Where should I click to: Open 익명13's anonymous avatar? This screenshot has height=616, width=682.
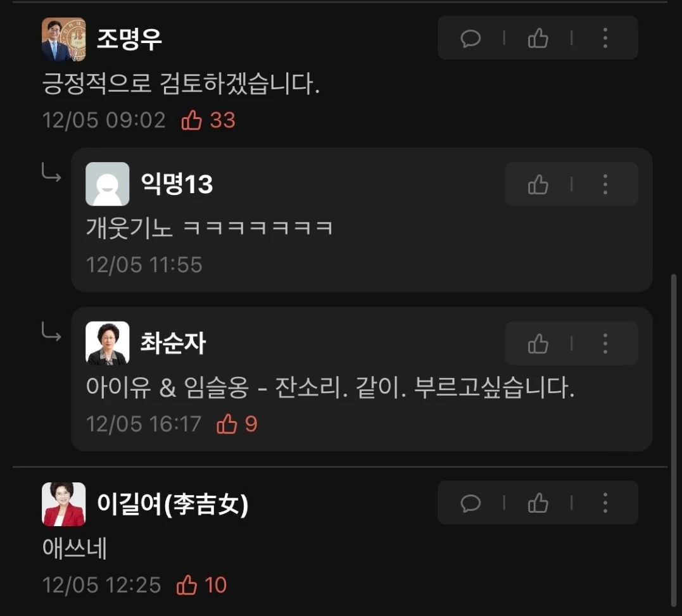click(108, 184)
